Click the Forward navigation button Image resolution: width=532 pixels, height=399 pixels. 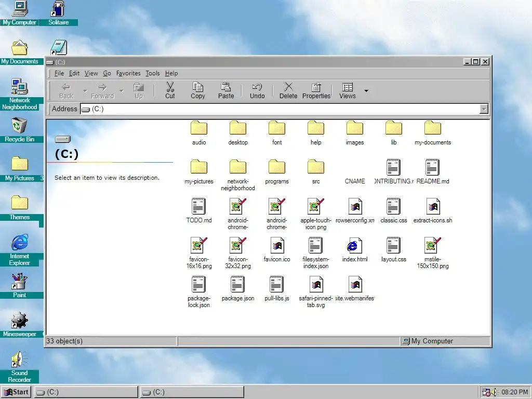click(x=102, y=90)
